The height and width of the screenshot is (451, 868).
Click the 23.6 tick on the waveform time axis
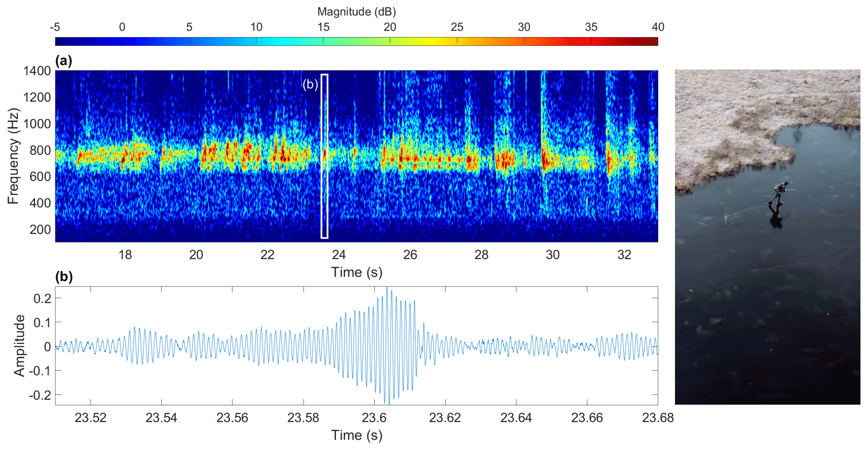(374, 418)
